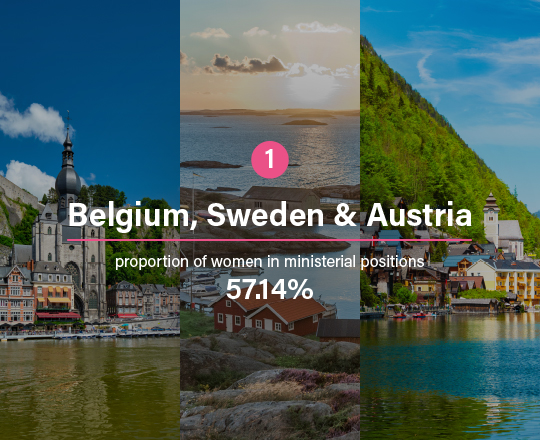This screenshot has width=540, height=440.
Task: Select the word Sweden in the heading
Action: (x=265, y=214)
